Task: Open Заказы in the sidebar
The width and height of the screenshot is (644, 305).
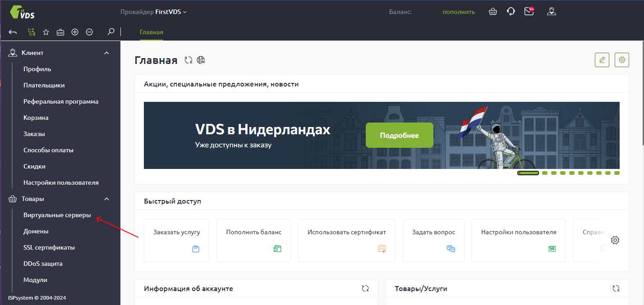Action: [34, 134]
